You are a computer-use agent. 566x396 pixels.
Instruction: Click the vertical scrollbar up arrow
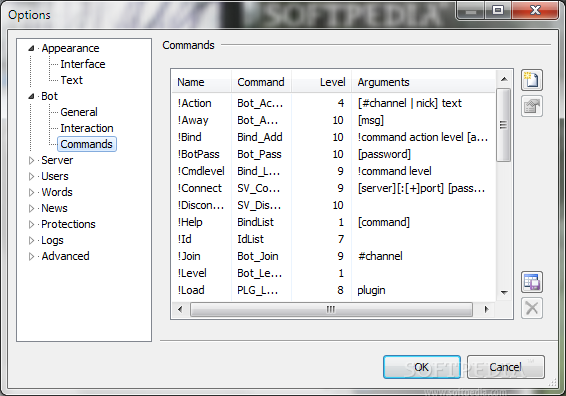[x=504, y=79]
